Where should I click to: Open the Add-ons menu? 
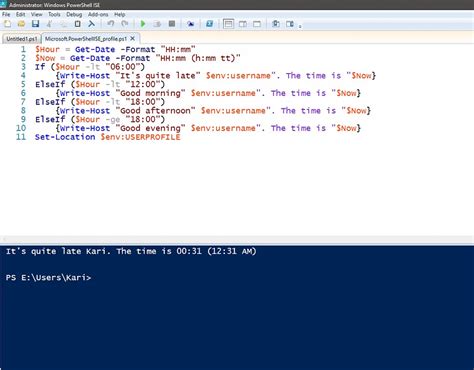click(x=98, y=14)
